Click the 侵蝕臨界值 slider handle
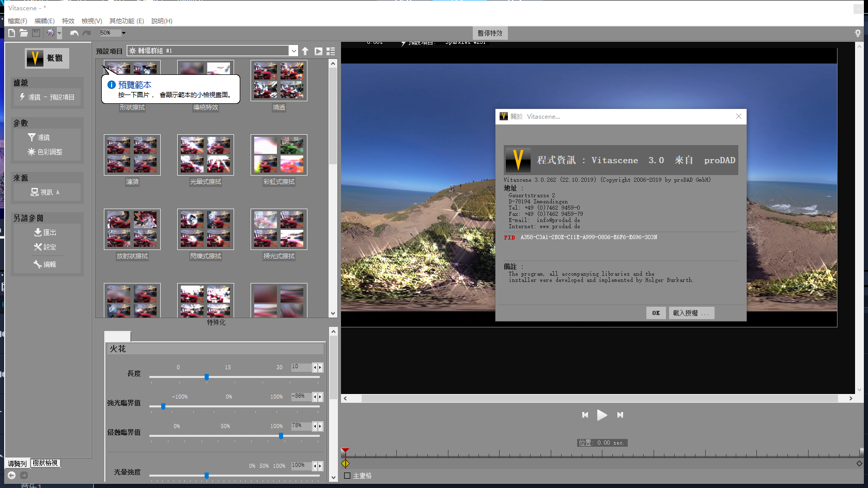The height and width of the screenshot is (488, 868). pos(281,436)
